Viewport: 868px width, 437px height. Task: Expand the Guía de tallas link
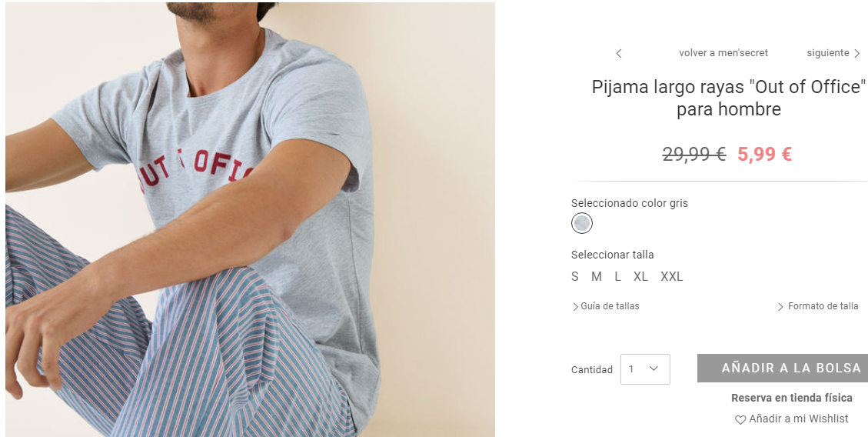(x=610, y=306)
